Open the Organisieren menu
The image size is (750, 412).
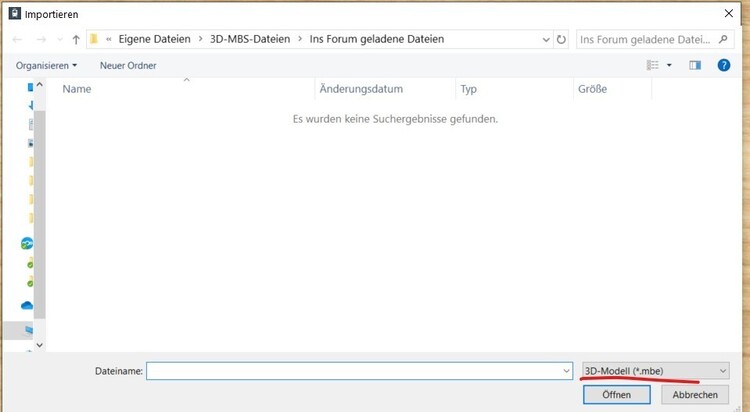point(46,66)
